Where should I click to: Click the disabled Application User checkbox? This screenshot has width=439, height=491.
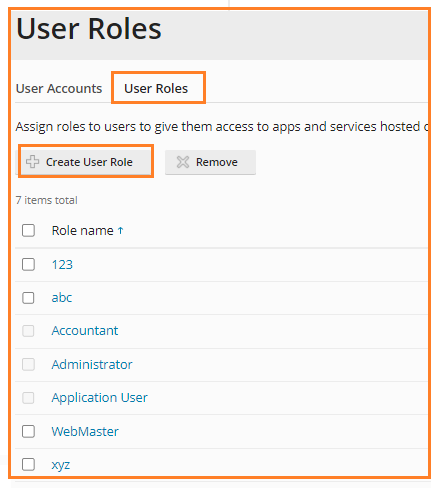click(28, 398)
